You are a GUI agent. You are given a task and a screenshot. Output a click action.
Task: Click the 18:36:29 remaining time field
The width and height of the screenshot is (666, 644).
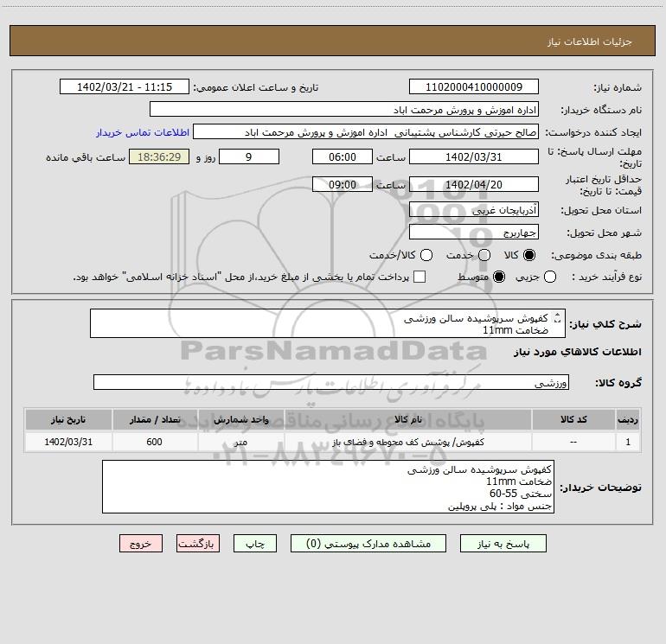159,156
